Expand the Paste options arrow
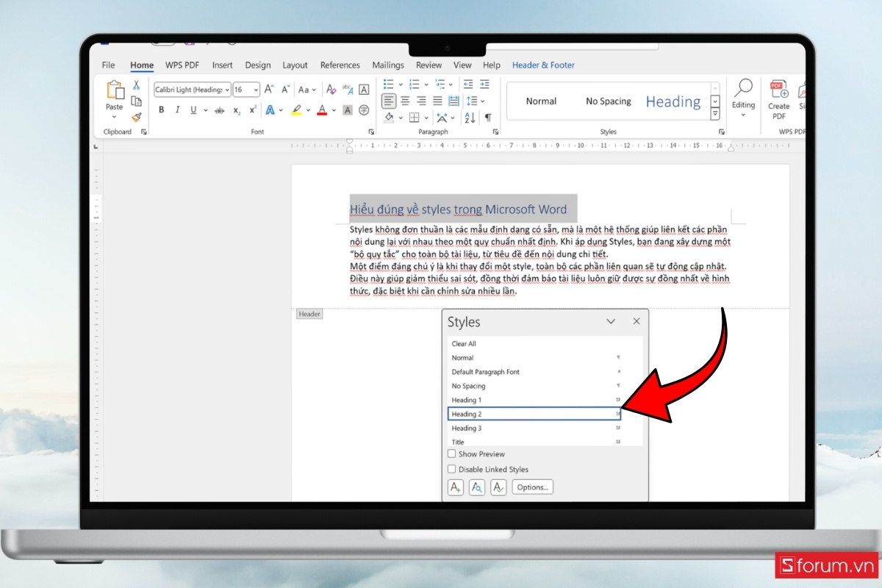 click(x=114, y=118)
